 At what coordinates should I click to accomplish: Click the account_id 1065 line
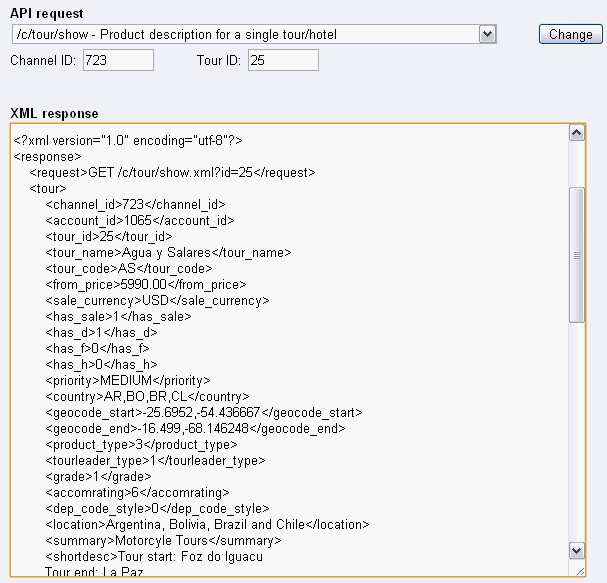[x=140, y=220]
